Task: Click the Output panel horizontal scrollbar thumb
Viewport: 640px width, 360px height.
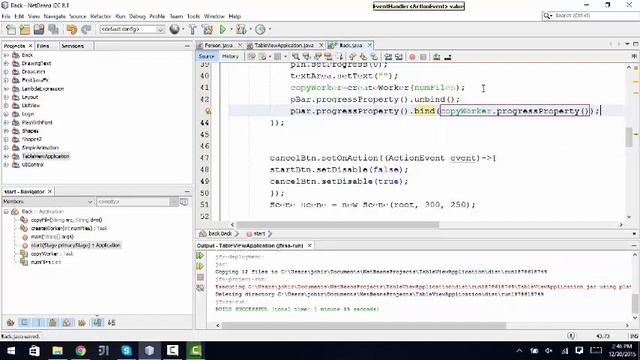Action: click(364, 326)
